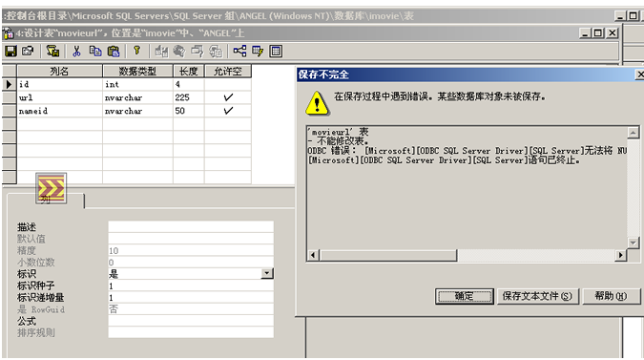
Task: Click the 'nameid' column name cell
Action: 59,111
